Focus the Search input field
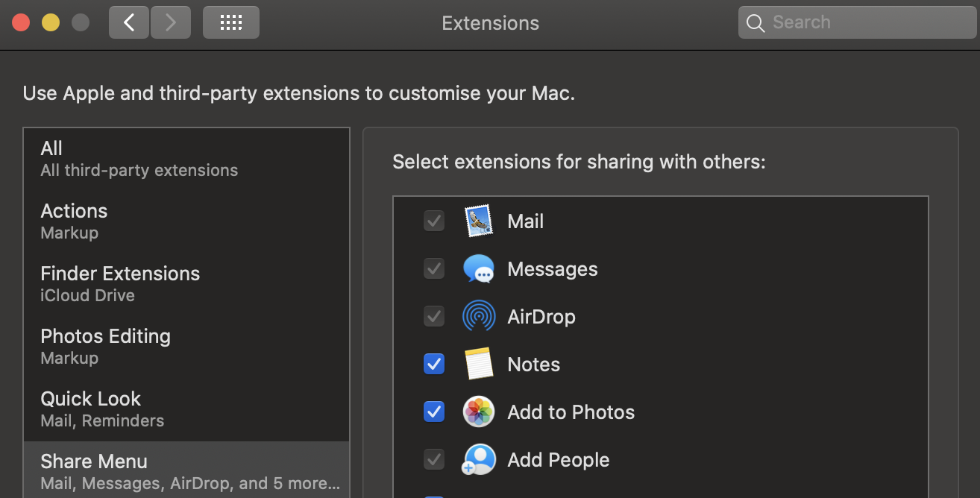The image size is (980, 498). click(865, 22)
